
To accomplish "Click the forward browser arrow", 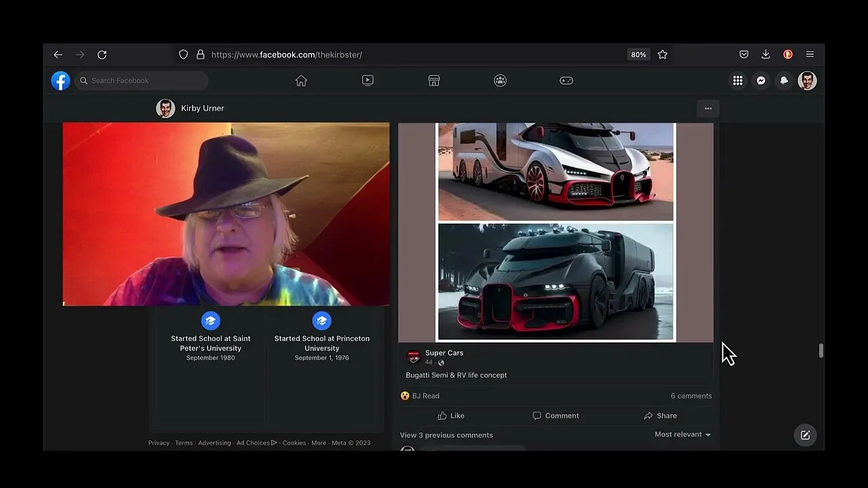I will (80, 54).
